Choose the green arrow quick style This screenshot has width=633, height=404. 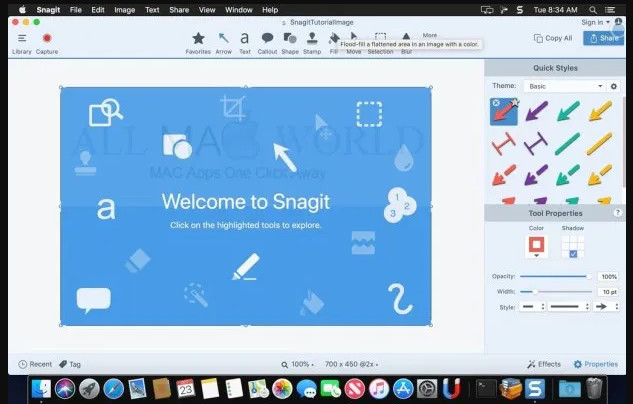click(x=568, y=111)
